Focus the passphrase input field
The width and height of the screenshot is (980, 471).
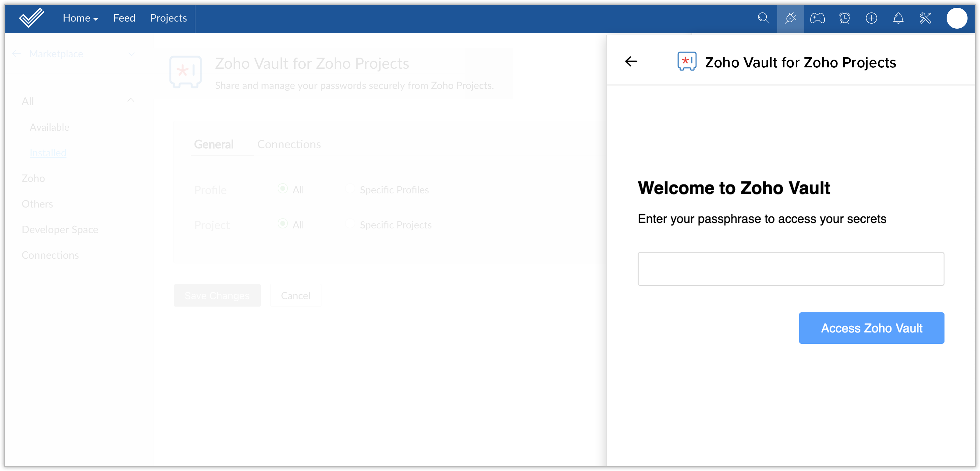(791, 269)
